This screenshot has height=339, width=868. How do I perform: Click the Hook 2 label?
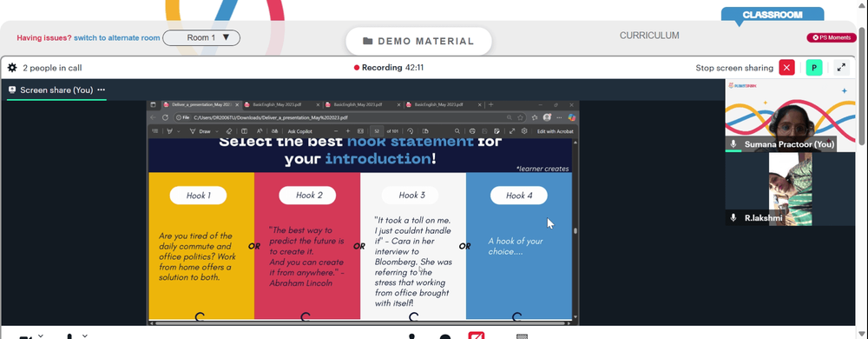point(308,195)
